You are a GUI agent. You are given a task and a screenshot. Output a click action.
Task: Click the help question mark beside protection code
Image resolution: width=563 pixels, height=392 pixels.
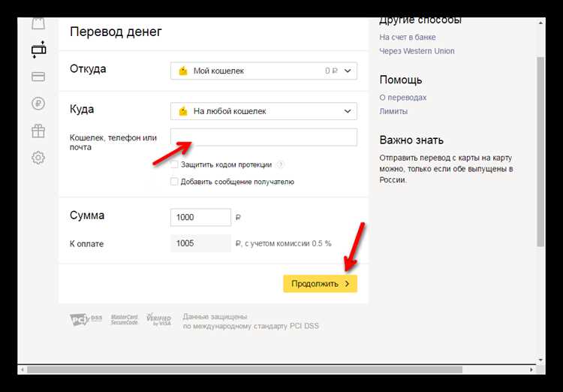pos(280,164)
